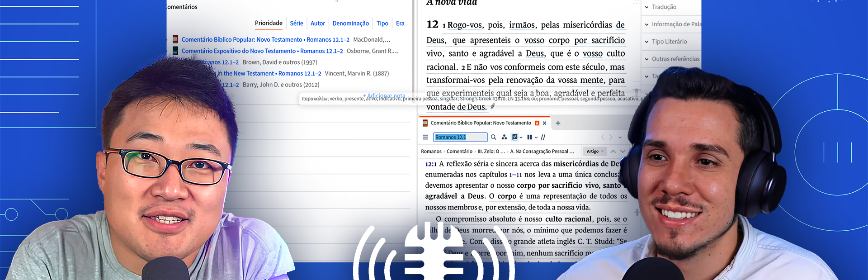Open the 12.1–2 link by Barry, John D.

tap(230, 85)
